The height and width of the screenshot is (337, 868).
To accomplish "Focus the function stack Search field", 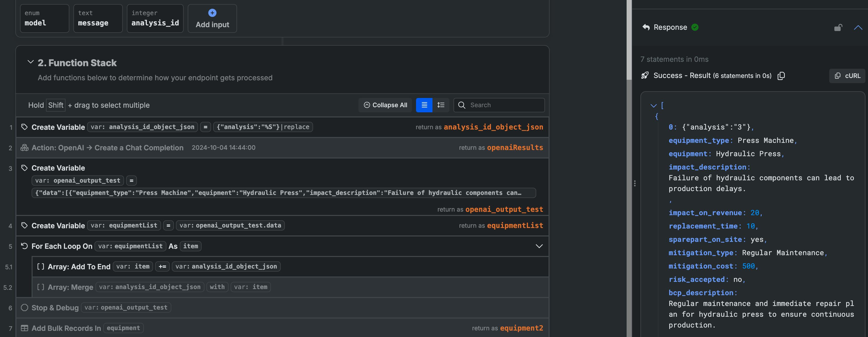I will [x=499, y=105].
